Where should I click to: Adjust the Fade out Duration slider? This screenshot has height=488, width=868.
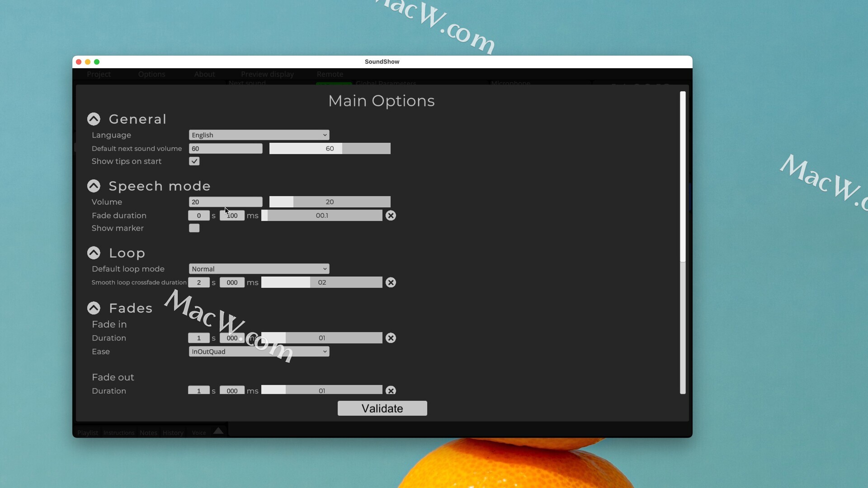tap(322, 390)
